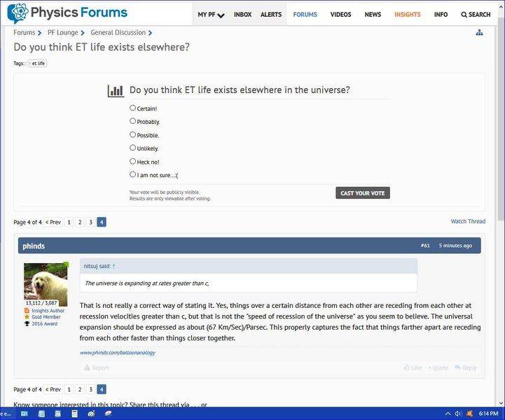Click the Reply quote-marks icon
The height and width of the screenshot is (420, 505).
(457, 367)
